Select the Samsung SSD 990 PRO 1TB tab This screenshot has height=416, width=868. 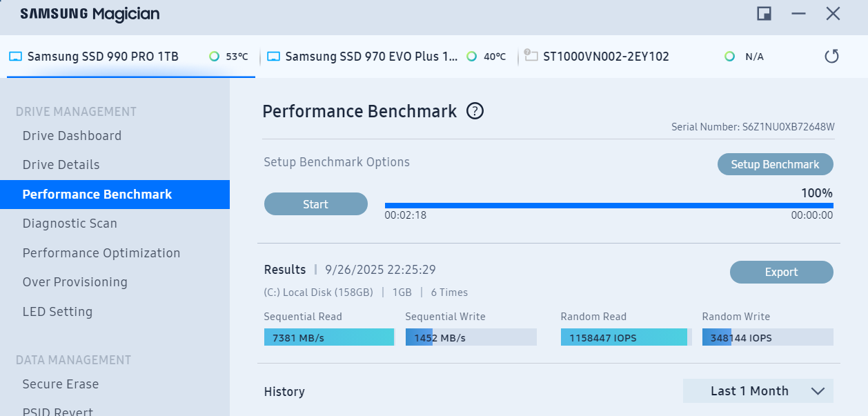coord(131,57)
